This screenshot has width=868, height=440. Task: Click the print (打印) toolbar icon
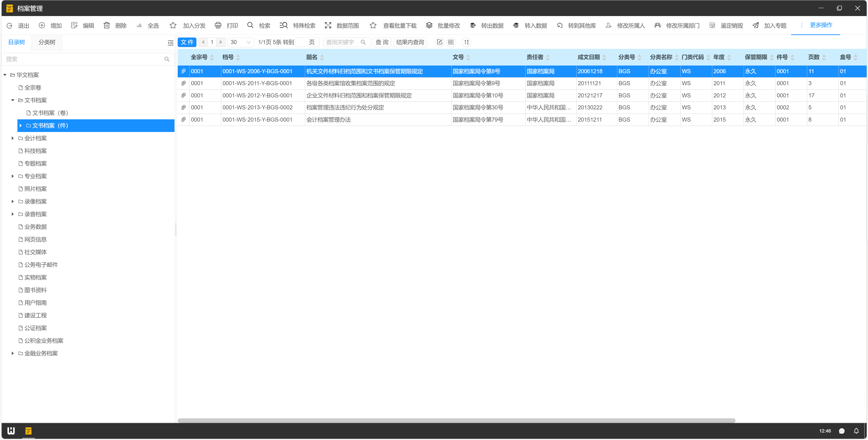pyautogui.click(x=218, y=25)
